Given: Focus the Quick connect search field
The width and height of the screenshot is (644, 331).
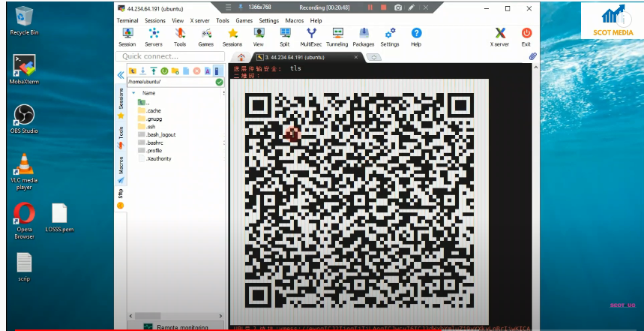Looking at the screenshot, I should coord(170,56).
